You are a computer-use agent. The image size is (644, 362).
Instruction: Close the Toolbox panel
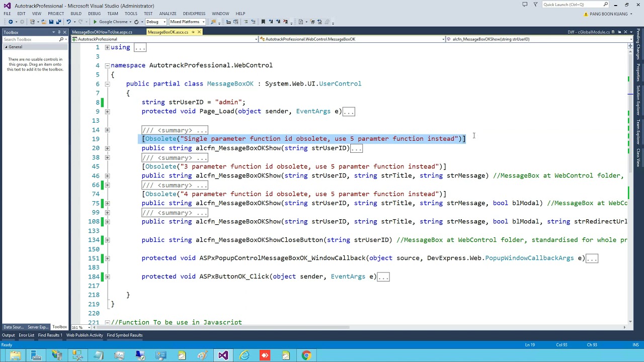(x=64, y=32)
